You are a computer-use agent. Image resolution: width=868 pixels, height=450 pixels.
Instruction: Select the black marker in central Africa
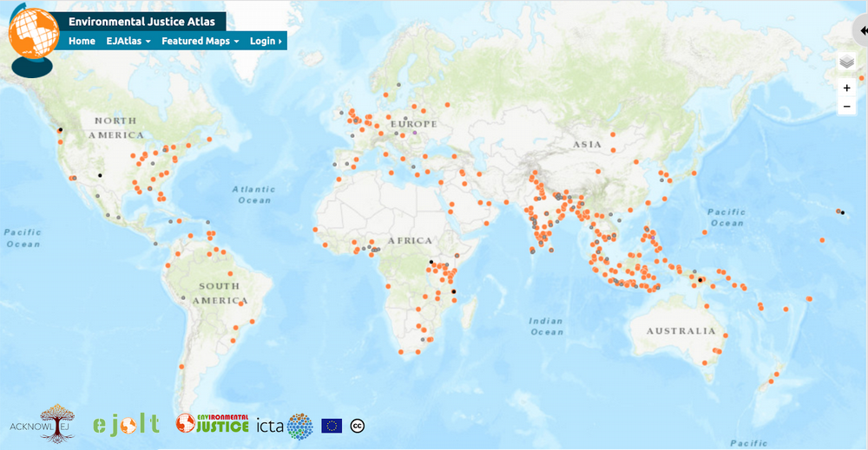(431, 261)
